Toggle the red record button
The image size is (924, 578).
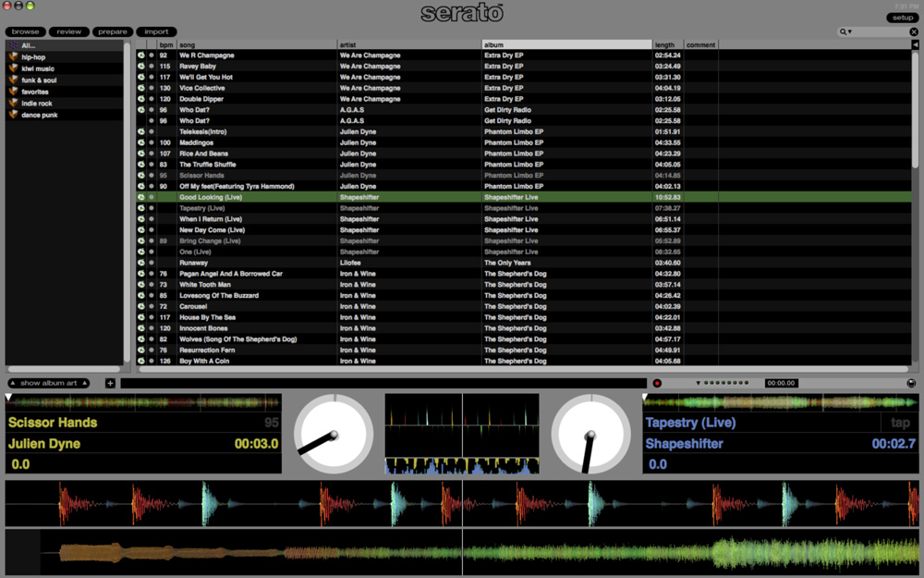[x=657, y=384]
